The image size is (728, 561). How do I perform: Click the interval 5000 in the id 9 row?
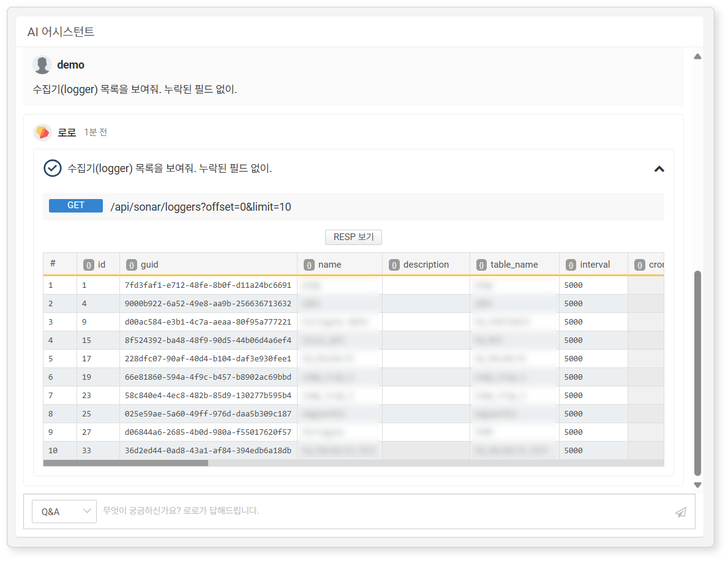point(573,322)
